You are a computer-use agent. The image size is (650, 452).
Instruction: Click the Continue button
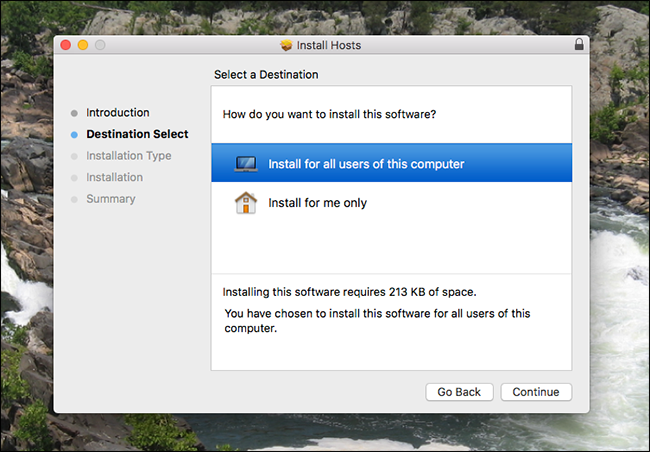click(536, 392)
